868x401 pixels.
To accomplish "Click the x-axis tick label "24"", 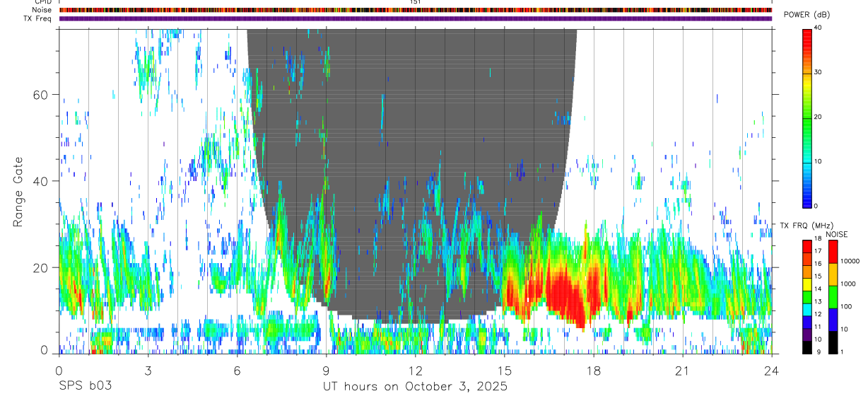I will click(x=772, y=370).
